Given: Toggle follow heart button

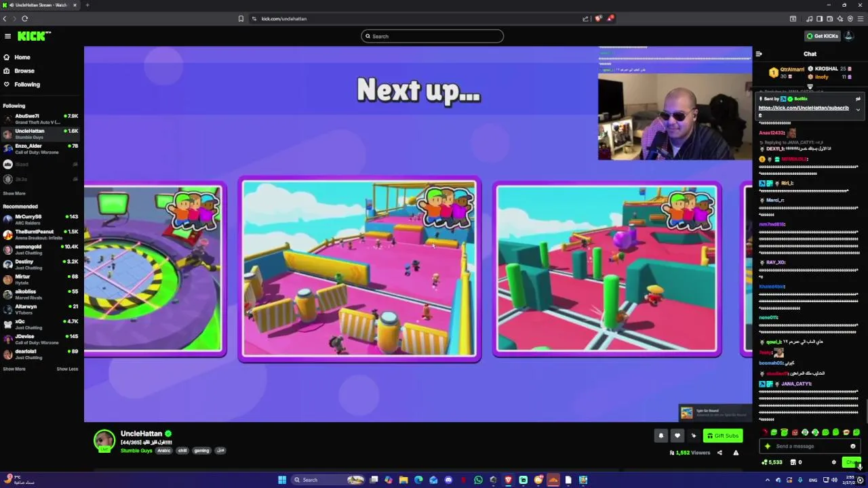Looking at the screenshot, I should (677, 436).
